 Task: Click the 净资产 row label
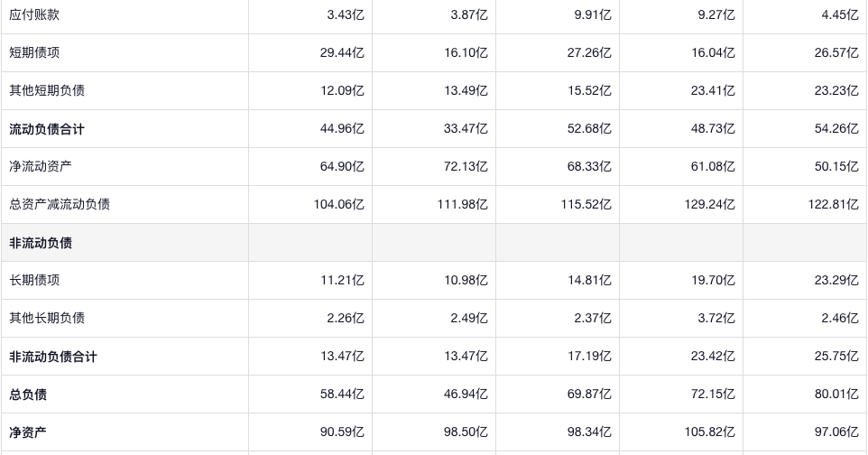point(28,432)
